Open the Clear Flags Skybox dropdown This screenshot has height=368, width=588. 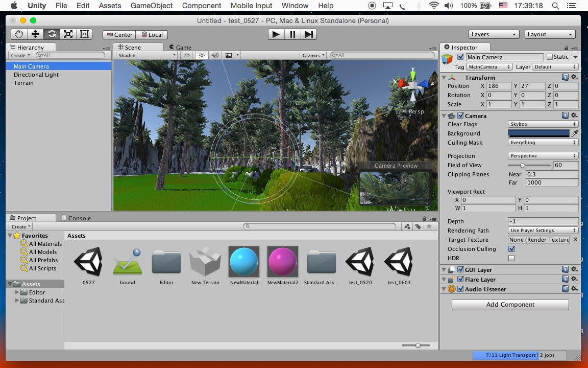(543, 124)
